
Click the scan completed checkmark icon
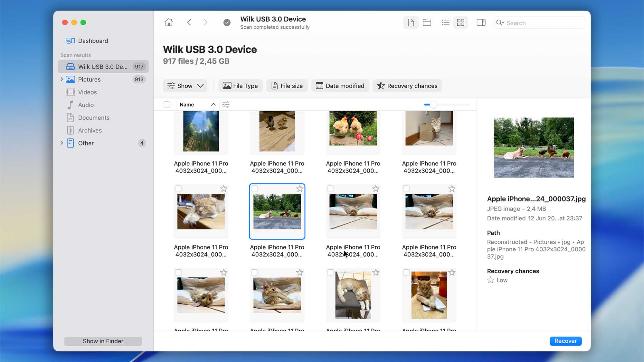tap(227, 22)
